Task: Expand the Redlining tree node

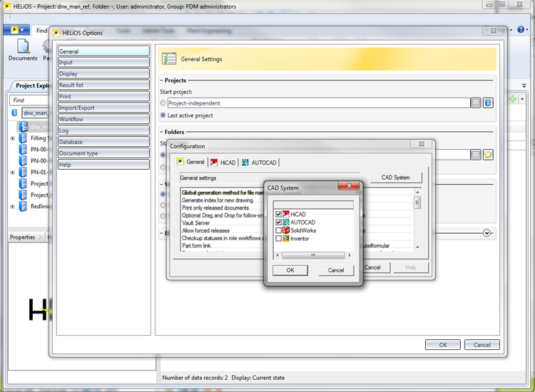Action: (x=13, y=207)
